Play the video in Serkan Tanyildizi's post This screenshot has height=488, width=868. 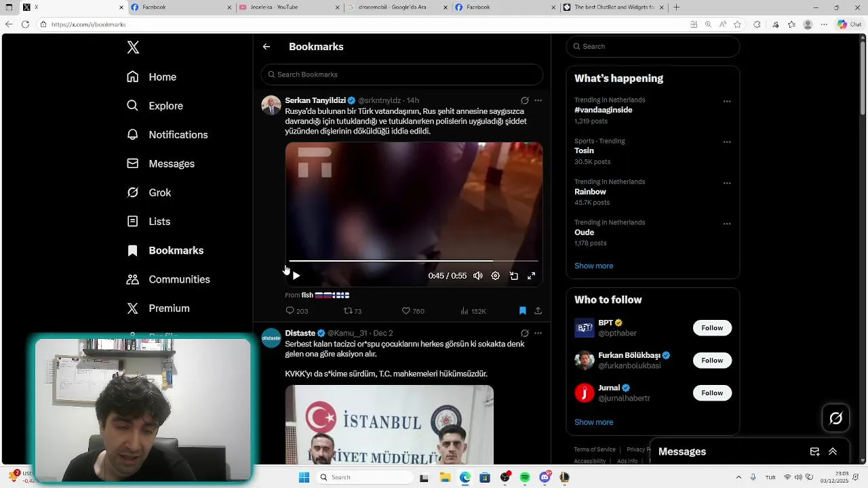[x=296, y=276]
